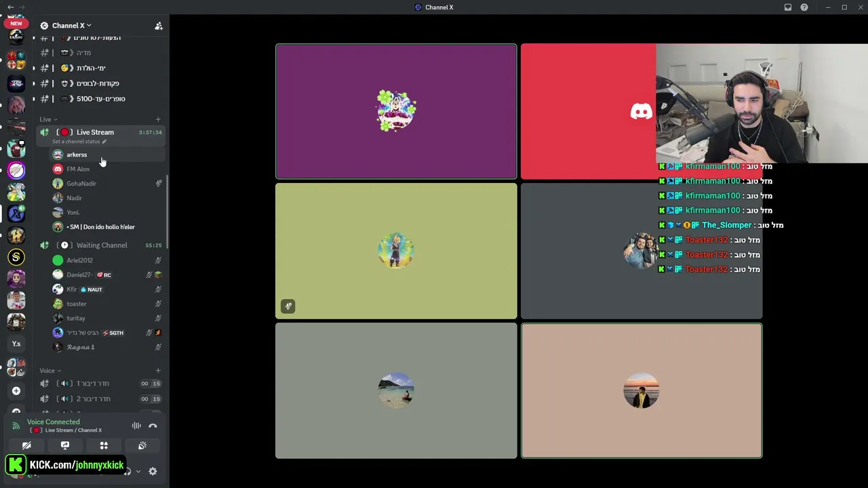Open the סופרים-עד-5100 text channel

coord(101,99)
